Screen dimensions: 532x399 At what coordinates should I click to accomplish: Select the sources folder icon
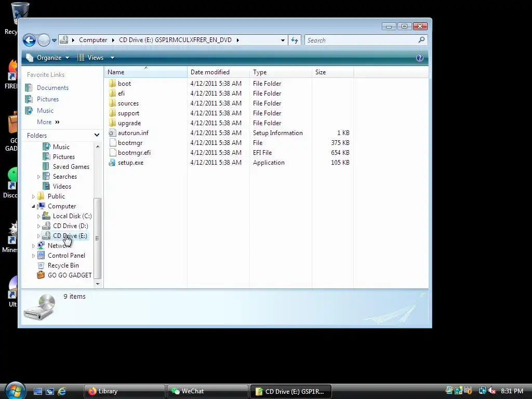pos(112,103)
